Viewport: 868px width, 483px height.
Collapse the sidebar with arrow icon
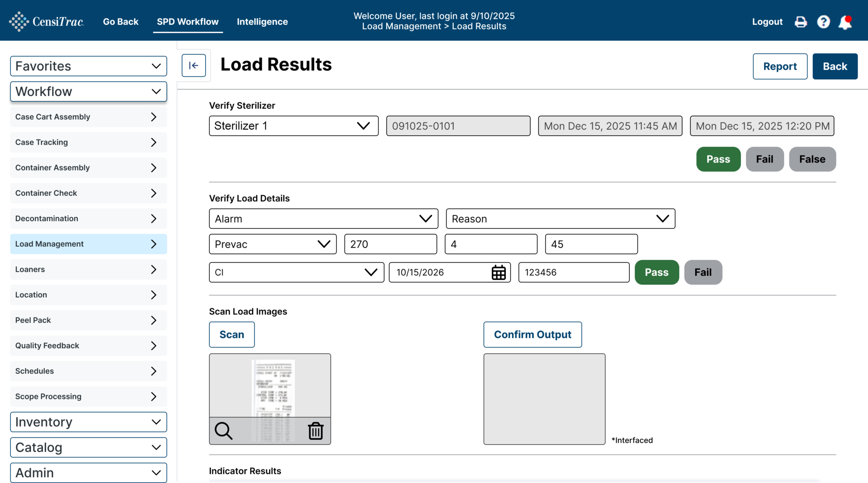pyautogui.click(x=194, y=66)
